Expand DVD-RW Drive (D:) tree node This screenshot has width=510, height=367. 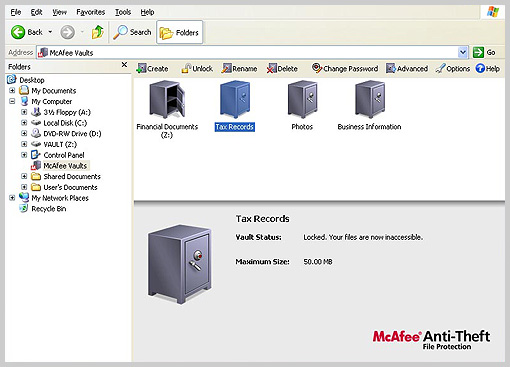[x=24, y=133]
